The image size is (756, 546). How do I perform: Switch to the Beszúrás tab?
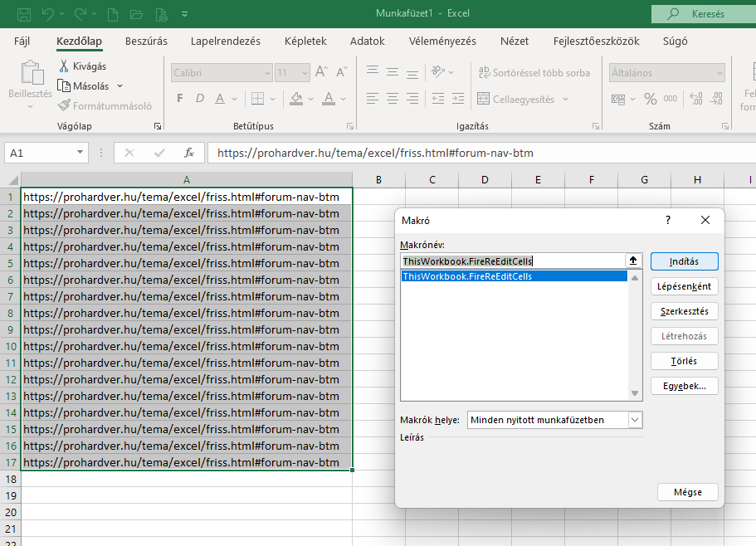click(x=146, y=41)
